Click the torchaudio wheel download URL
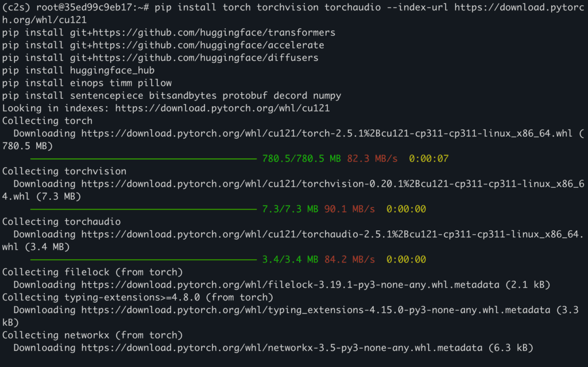Image resolution: width=588 pixels, height=367 pixels. 332,234
